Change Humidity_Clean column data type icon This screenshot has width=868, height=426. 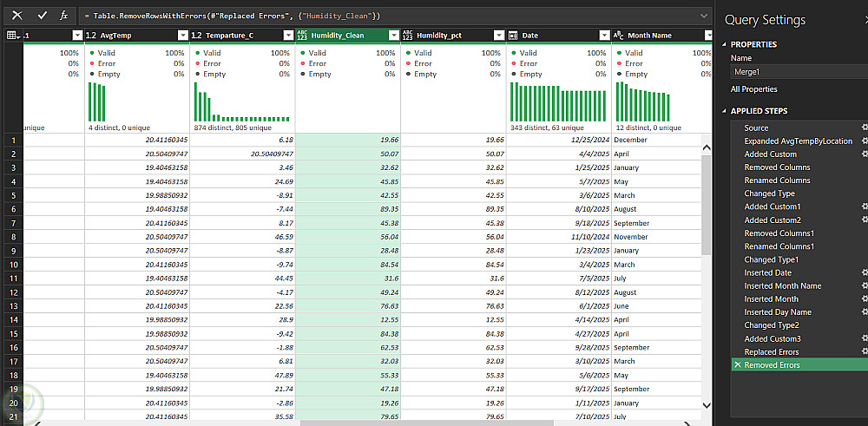point(303,36)
